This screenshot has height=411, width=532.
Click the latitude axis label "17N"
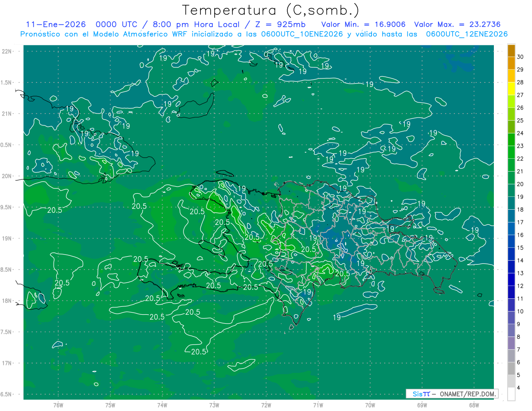[8, 364]
